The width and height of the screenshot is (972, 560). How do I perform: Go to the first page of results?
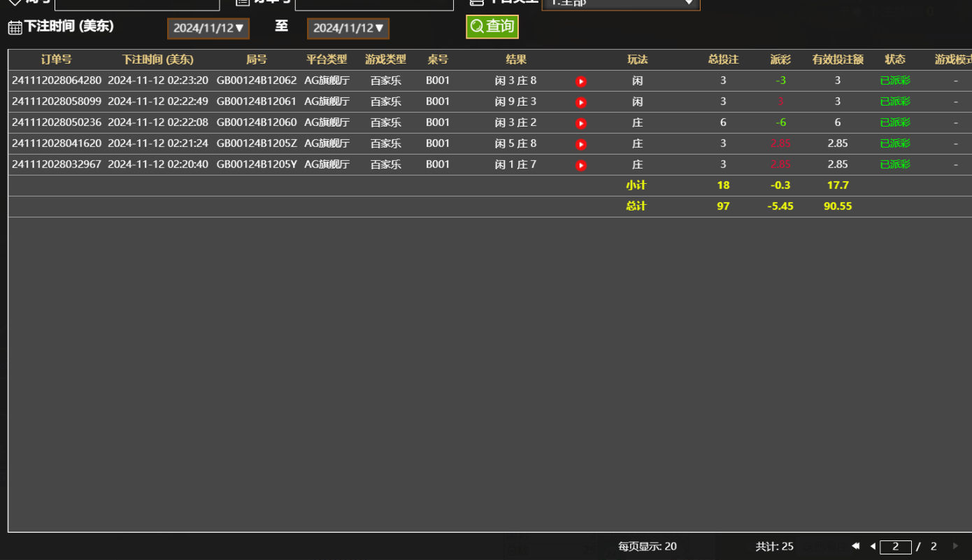click(x=855, y=546)
